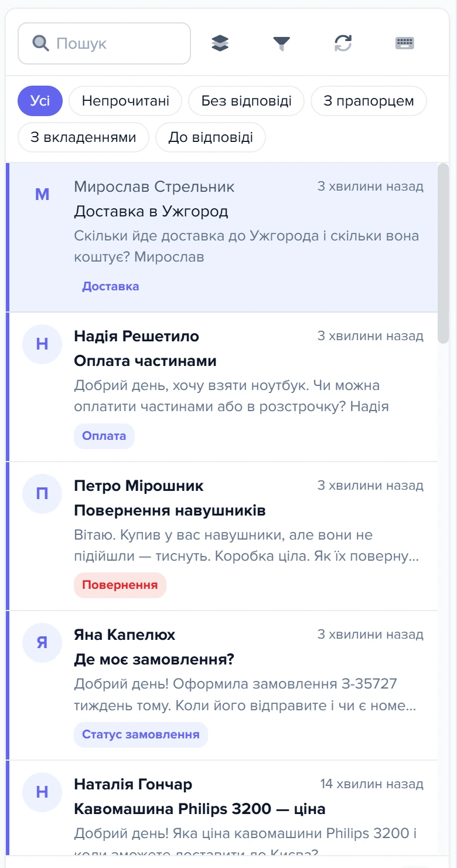Viewport: 457px width, 868px height.
Task: Click the 14 хвилин назад timestamp
Action: pos(372,784)
